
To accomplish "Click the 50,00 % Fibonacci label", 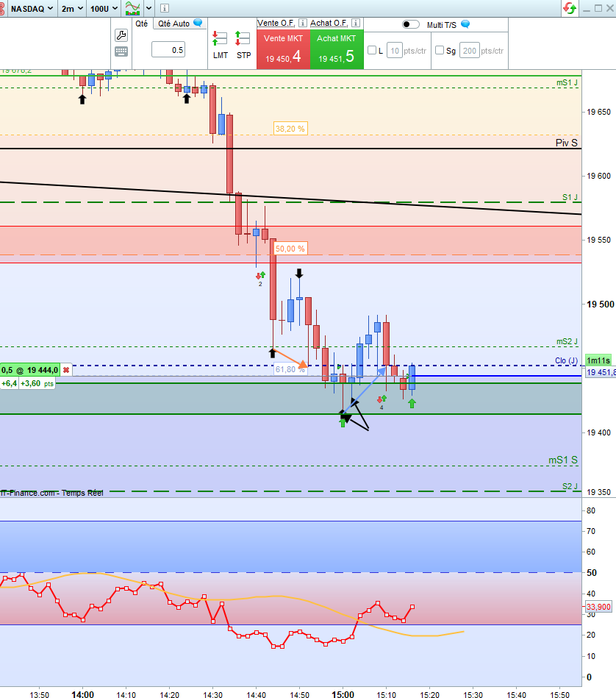I will 290,249.
